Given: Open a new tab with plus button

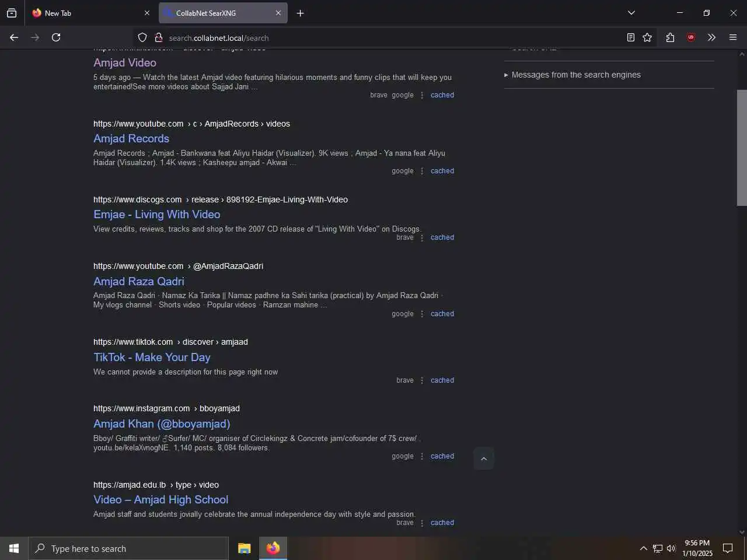Looking at the screenshot, I should click(x=300, y=13).
